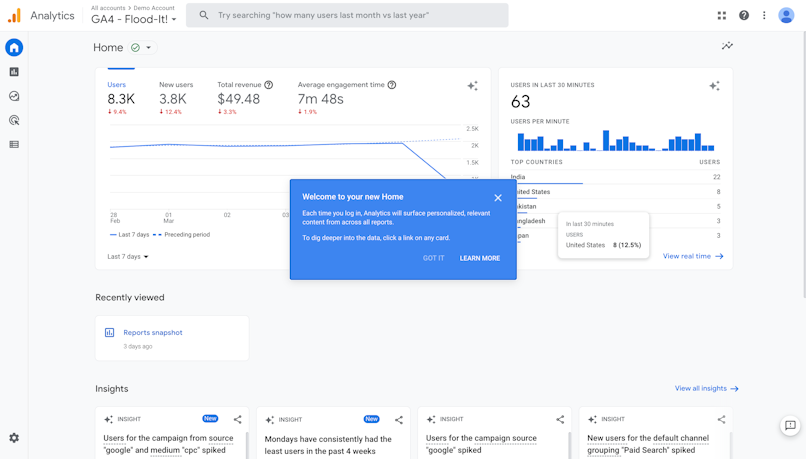Click the Demo Account breadcrumb
The image size is (806, 459).
point(154,8)
